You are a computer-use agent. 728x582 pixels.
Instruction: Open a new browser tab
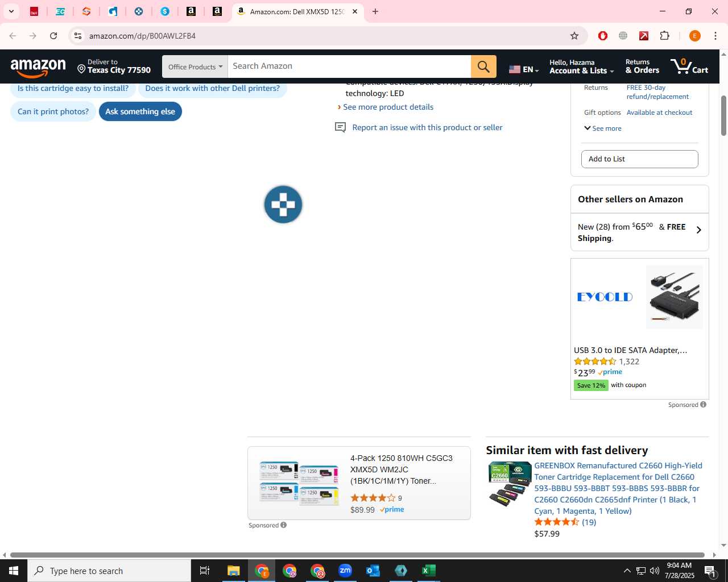(375, 11)
